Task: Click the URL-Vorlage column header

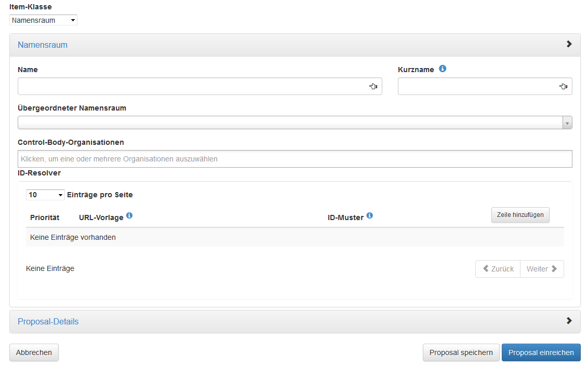Action: pyautogui.click(x=101, y=218)
